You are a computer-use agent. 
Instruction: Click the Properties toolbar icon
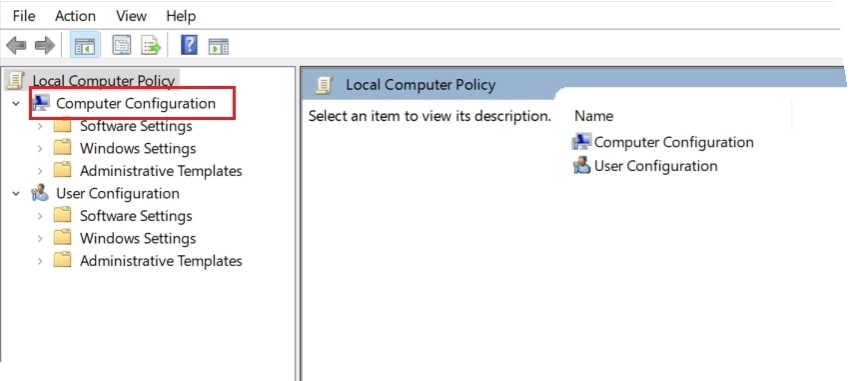[122, 45]
